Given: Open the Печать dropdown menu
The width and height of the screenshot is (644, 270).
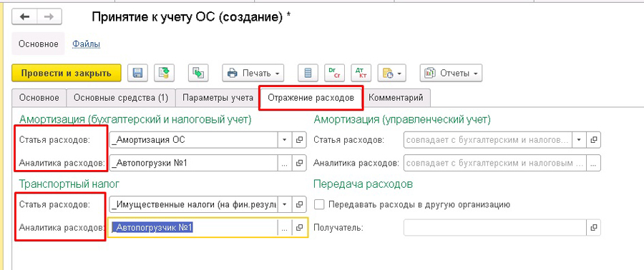Looking at the screenshot, I should (x=253, y=73).
